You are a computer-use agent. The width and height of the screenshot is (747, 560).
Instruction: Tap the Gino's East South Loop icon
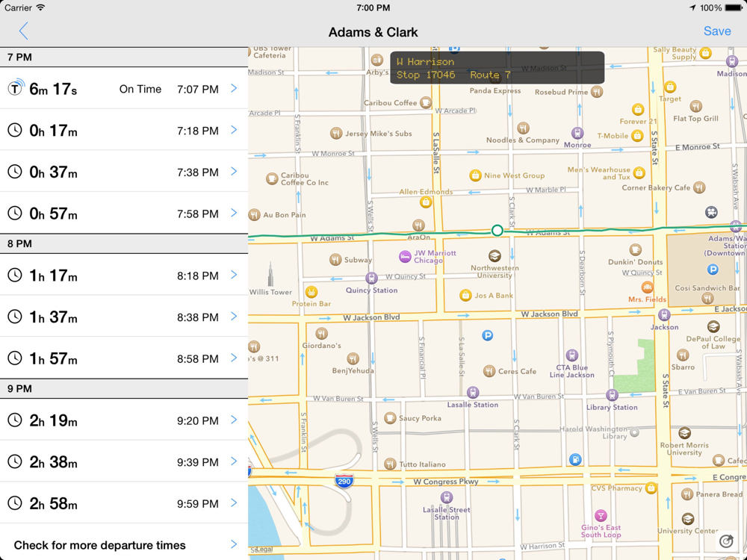tap(601, 516)
